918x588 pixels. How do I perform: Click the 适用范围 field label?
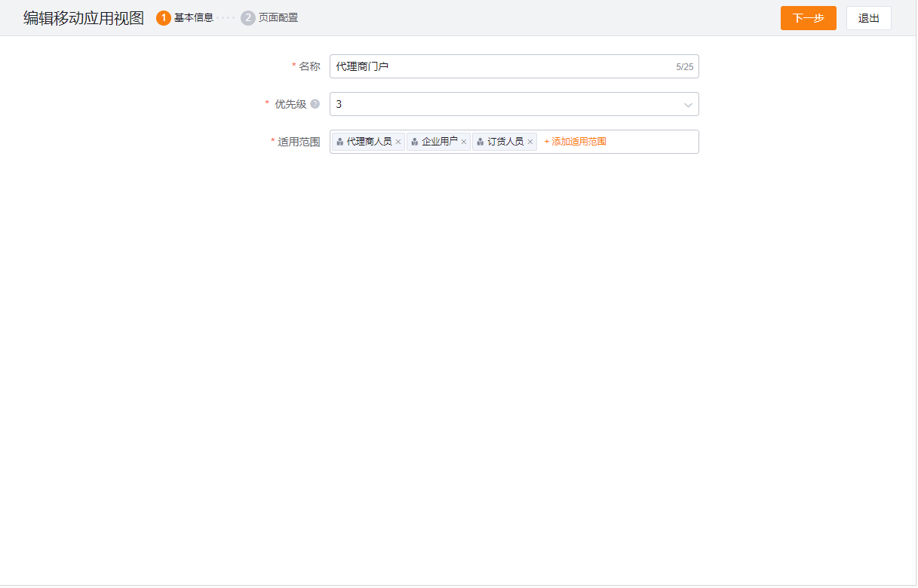(299, 142)
